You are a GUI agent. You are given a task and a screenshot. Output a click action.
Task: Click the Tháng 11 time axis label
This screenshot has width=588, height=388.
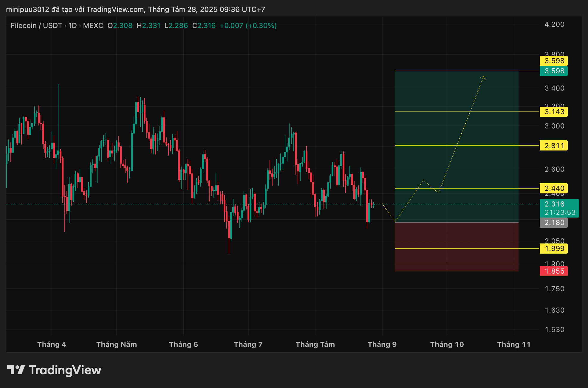pyautogui.click(x=514, y=344)
